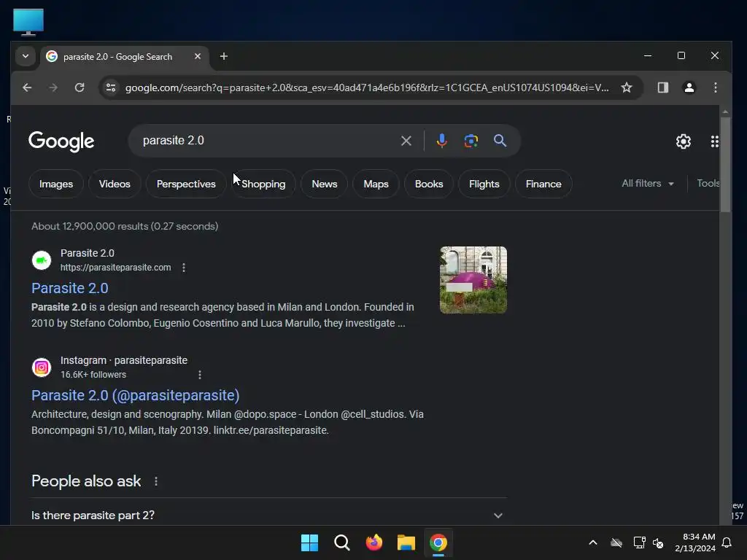Switch to News results
Image resolution: width=747 pixels, height=560 pixels.
coord(325,184)
